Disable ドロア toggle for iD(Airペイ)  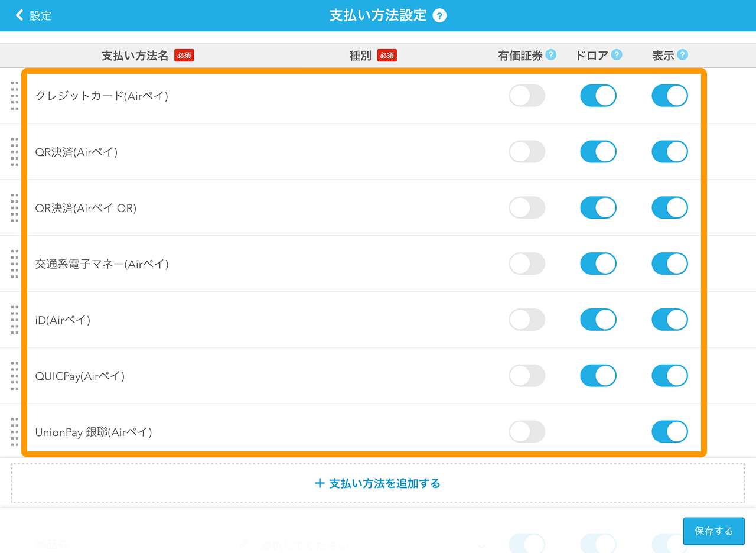(598, 320)
